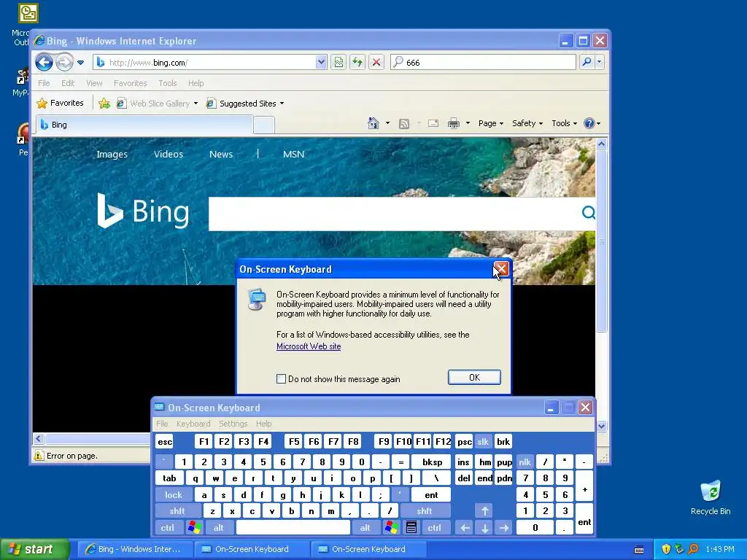Open the Favorites menu in IE menu bar
Image resolution: width=747 pixels, height=560 pixels.
pos(130,83)
